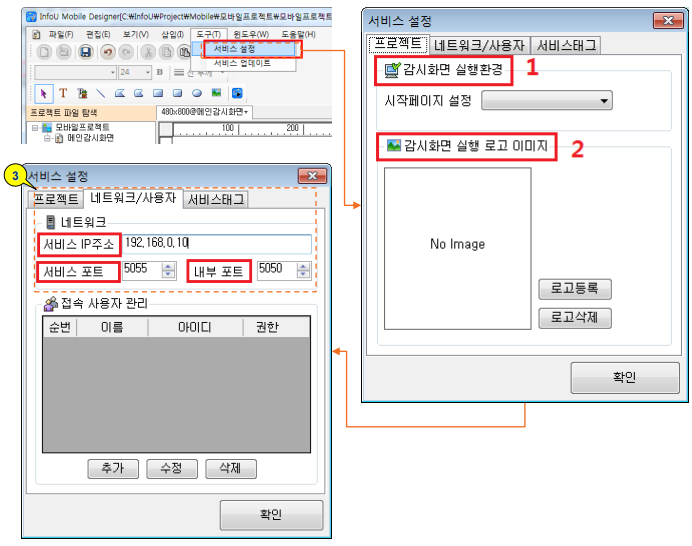
Task: Click the No Image logo preview box
Action: coord(458,249)
